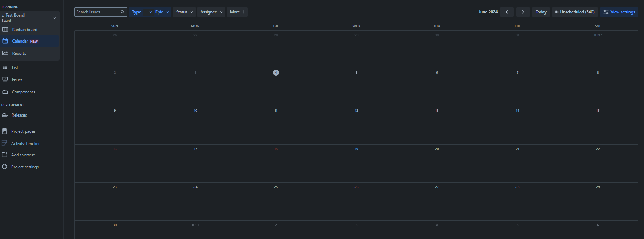Go to the next month arrow
The height and width of the screenshot is (239, 644).
(523, 12)
